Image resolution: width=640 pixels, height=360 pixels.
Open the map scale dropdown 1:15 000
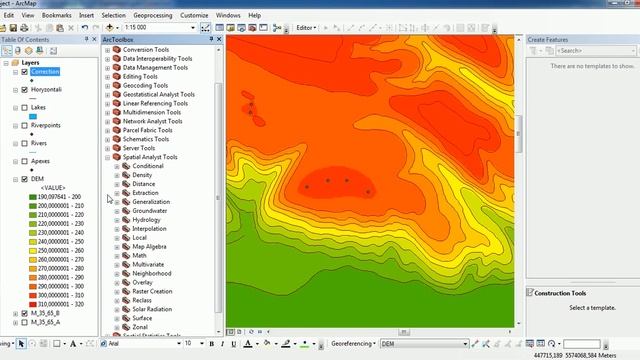tap(193, 28)
